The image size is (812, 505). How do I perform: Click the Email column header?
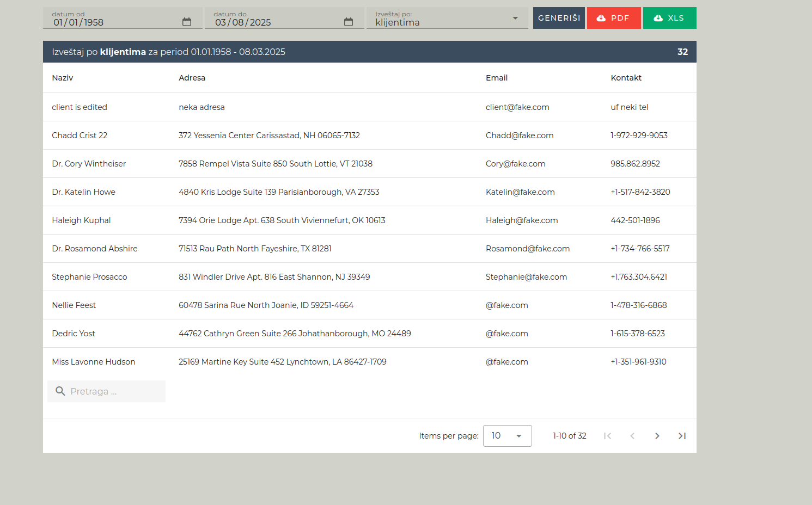pyautogui.click(x=496, y=78)
